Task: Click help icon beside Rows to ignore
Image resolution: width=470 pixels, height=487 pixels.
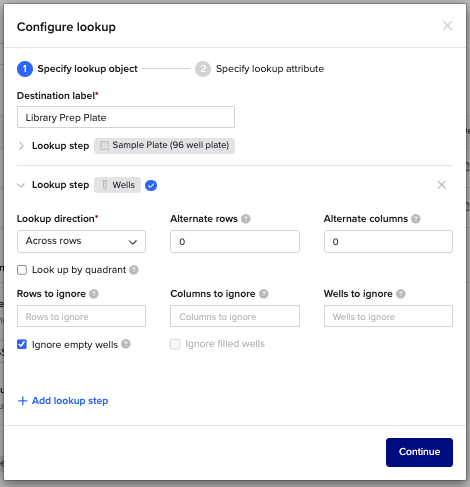Action: point(94,294)
